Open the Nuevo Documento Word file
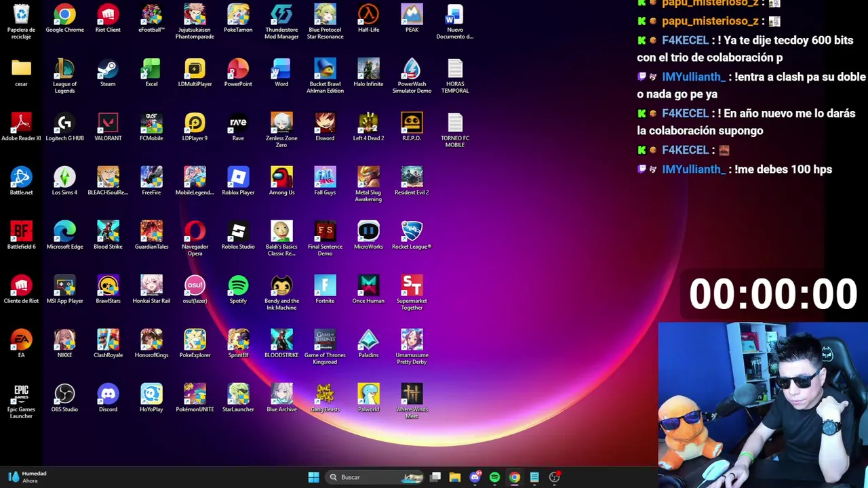 pos(455,22)
